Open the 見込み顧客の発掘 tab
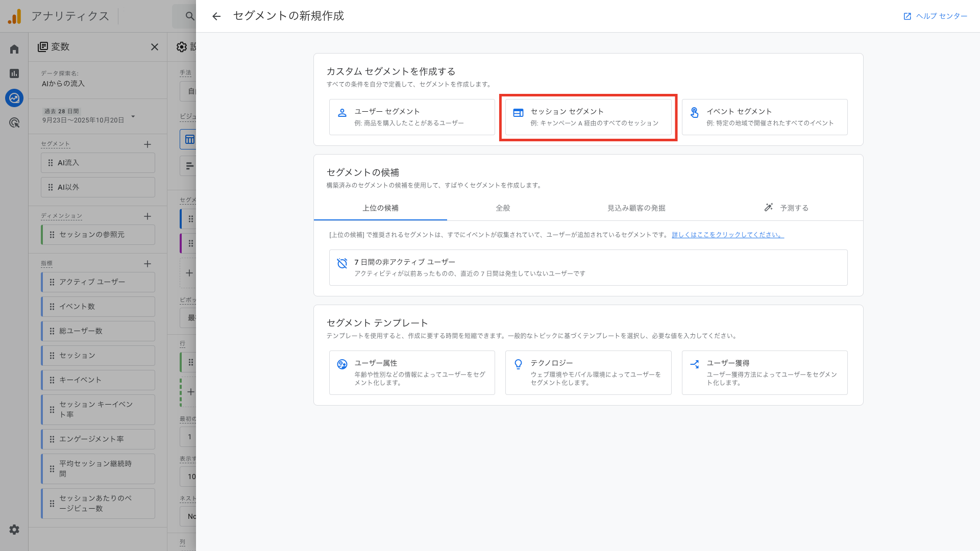The image size is (980, 551). [636, 208]
